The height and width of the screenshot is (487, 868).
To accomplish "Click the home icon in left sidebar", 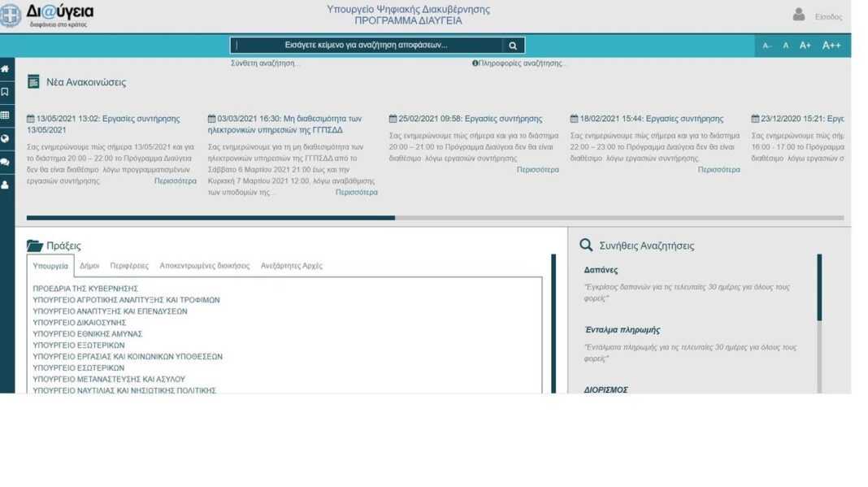I will 5,69.
